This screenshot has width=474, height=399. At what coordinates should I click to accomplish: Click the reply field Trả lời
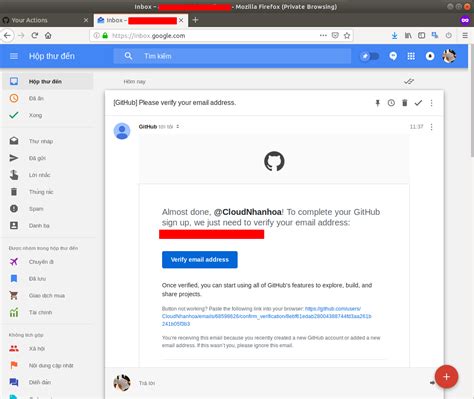pyautogui.click(x=147, y=383)
